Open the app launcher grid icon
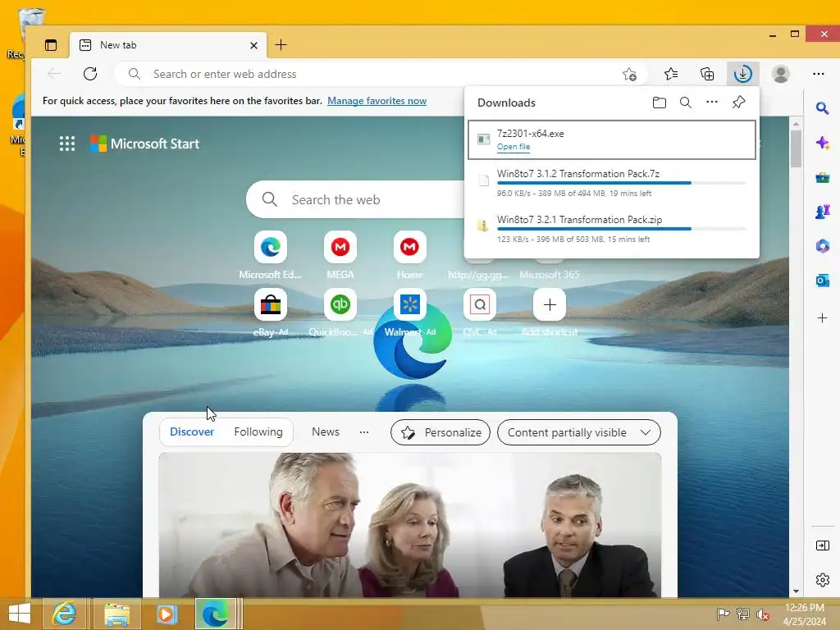 (x=67, y=144)
